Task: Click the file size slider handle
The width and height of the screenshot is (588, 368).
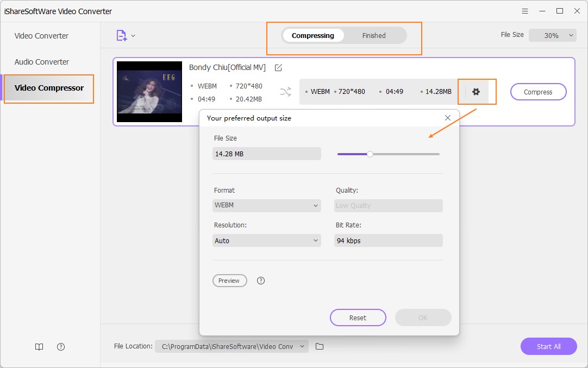Action: coord(370,154)
